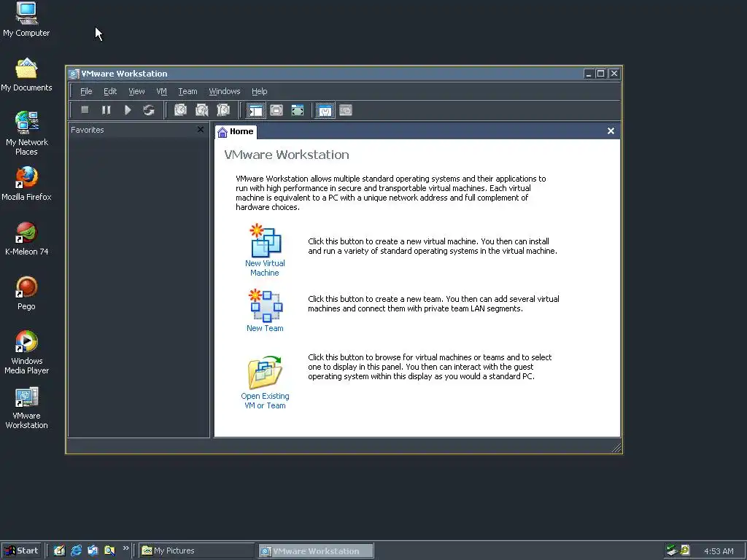The image size is (747, 560).
Task: Select the VMware Workstation desktop shortcut
Action: [x=26, y=408]
